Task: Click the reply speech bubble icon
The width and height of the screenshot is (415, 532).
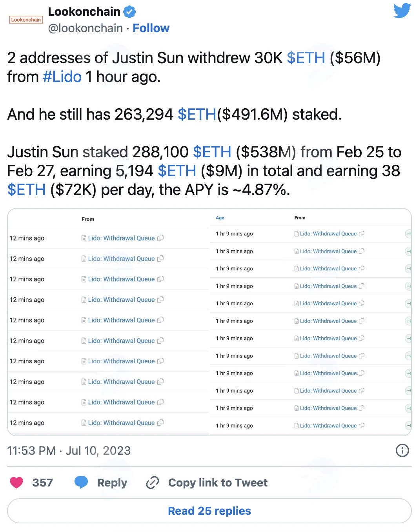Action: coord(81,482)
